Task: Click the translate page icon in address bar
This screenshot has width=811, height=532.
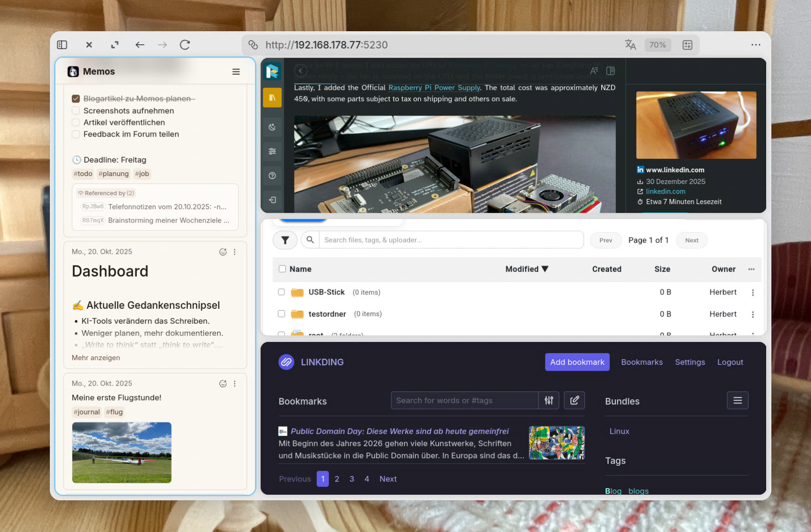Action: coord(630,45)
